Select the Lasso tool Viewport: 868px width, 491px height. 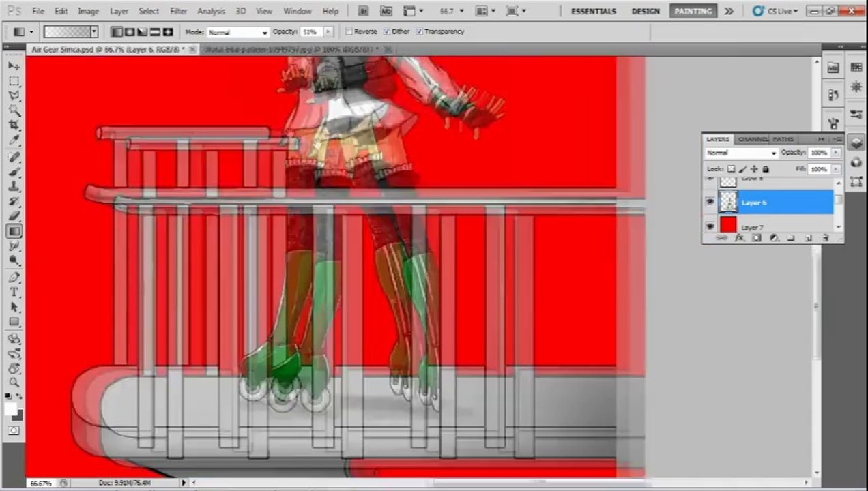click(14, 96)
